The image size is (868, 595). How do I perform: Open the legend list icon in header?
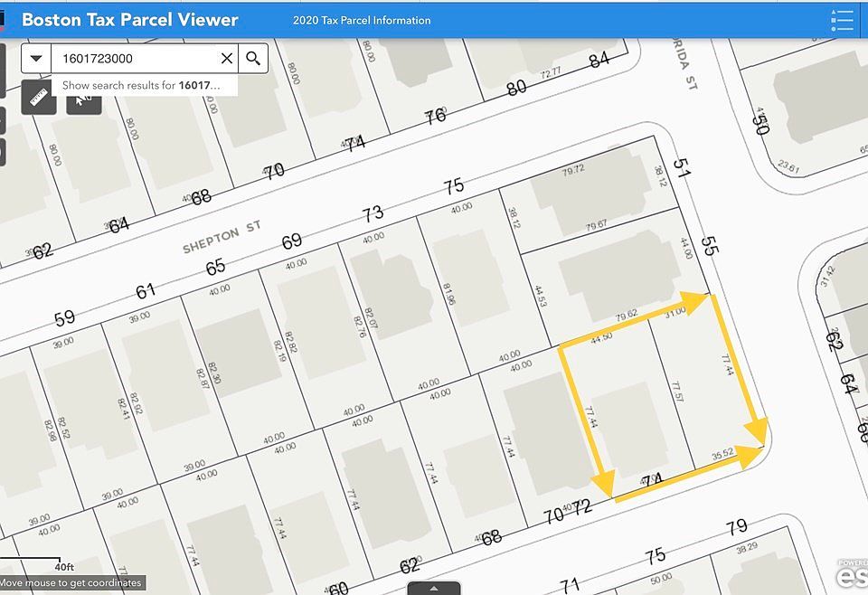click(x=842, y=21)
